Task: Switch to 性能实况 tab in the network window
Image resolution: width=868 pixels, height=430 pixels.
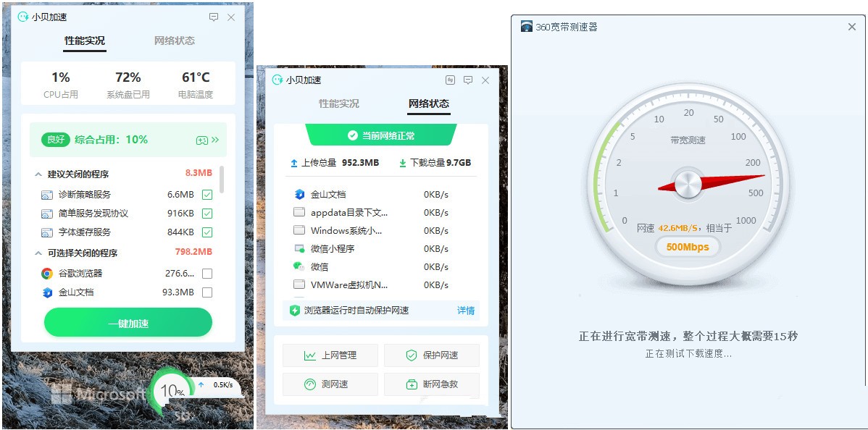Action: click(x=339, y=104)
